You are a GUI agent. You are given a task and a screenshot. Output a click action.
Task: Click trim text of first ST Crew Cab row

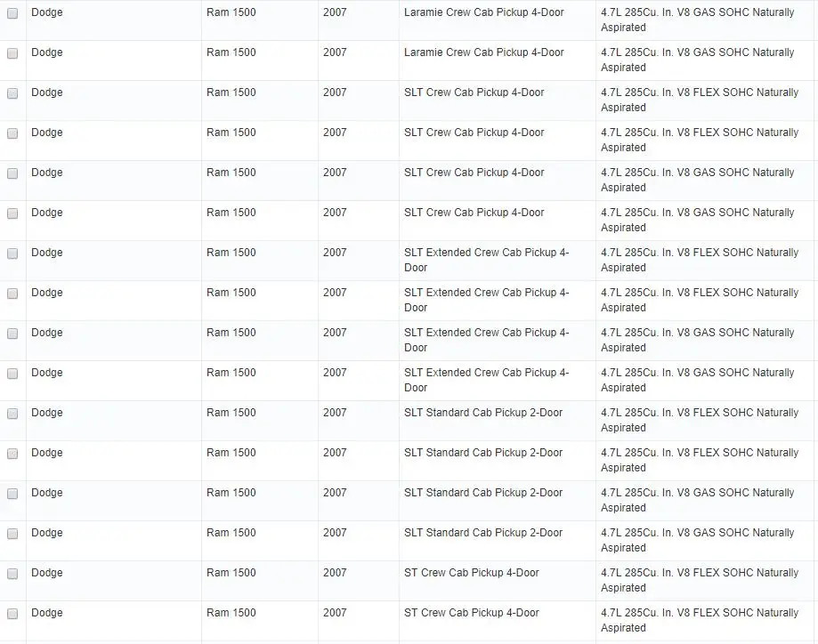tap(471, 573)
